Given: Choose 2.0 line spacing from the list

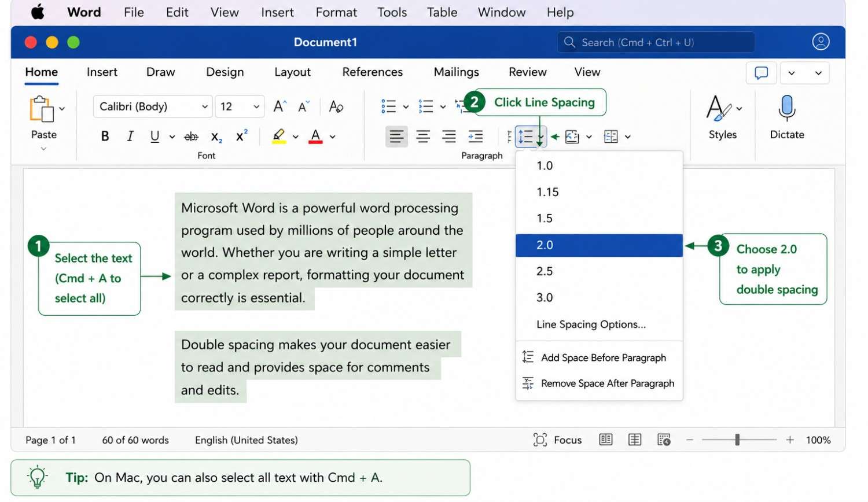Looking at the screenshot, I should click(x=599, y=245).
